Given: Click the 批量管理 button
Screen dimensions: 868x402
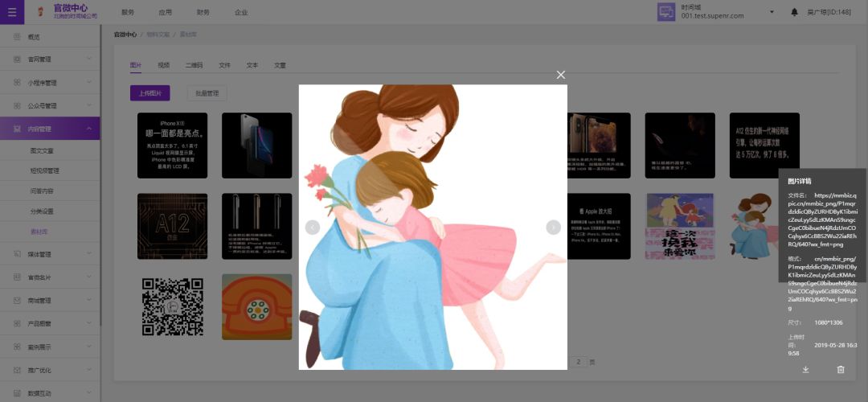Looking at the screenshot, I should 207,93.
